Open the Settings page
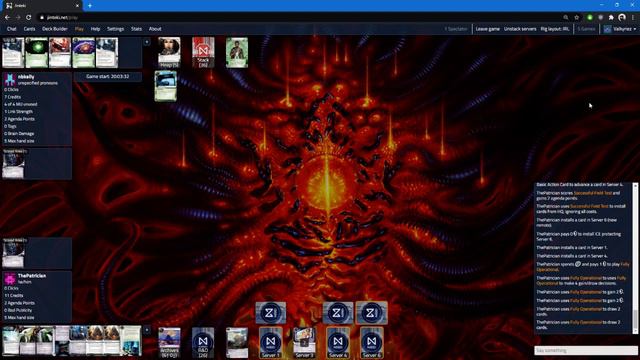Screen dimensions: 640x360 116,29
